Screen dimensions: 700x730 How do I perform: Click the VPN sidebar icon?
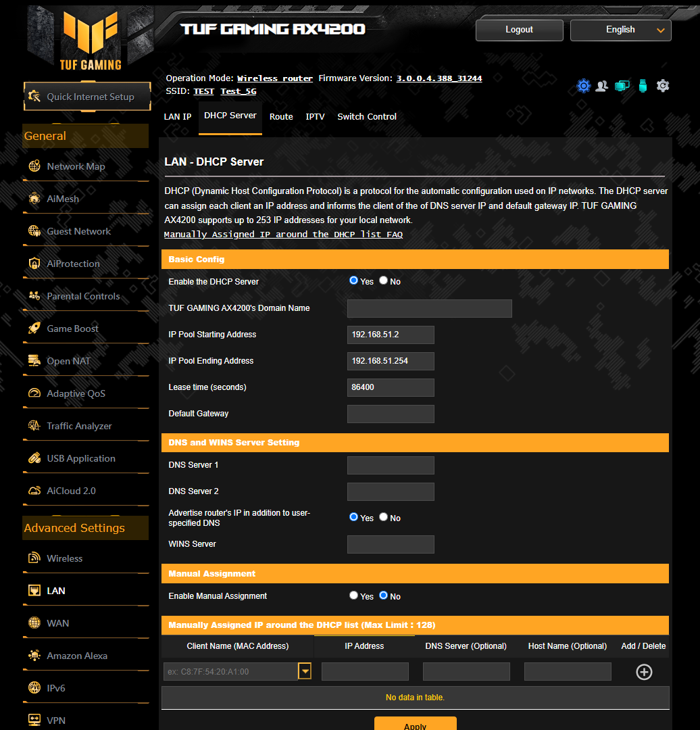pyautogui.click(x=34, y=721)
